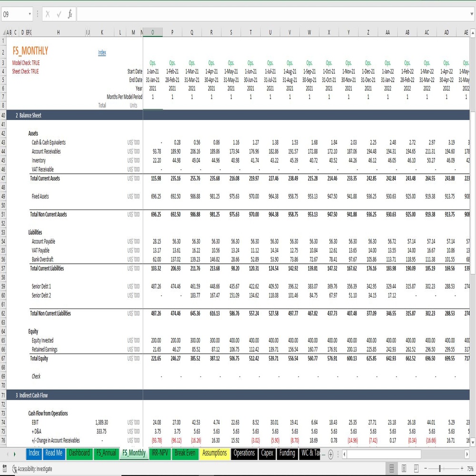Click zoom out minus button
This screenshot has width=476, height=476.
(x=426, y=468)
